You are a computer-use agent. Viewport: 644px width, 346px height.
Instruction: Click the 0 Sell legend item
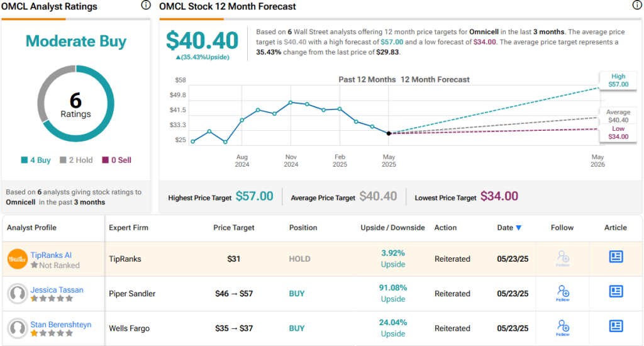116,160
